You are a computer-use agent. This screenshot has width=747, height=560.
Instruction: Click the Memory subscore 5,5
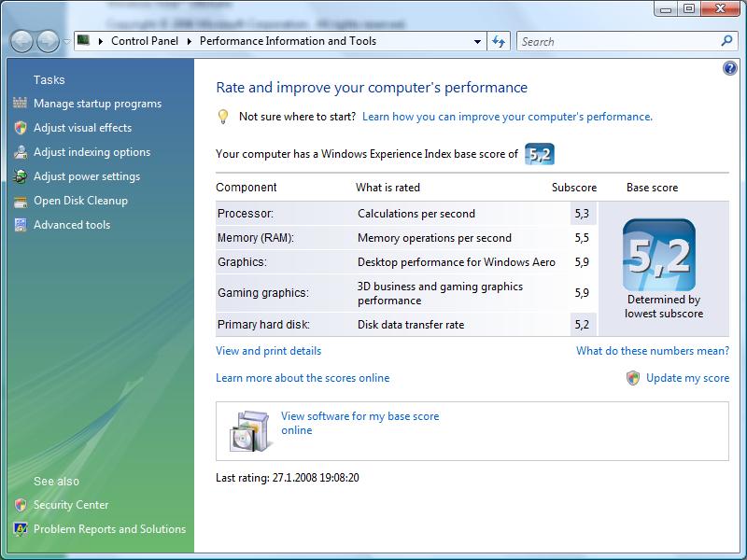(582, 238)
